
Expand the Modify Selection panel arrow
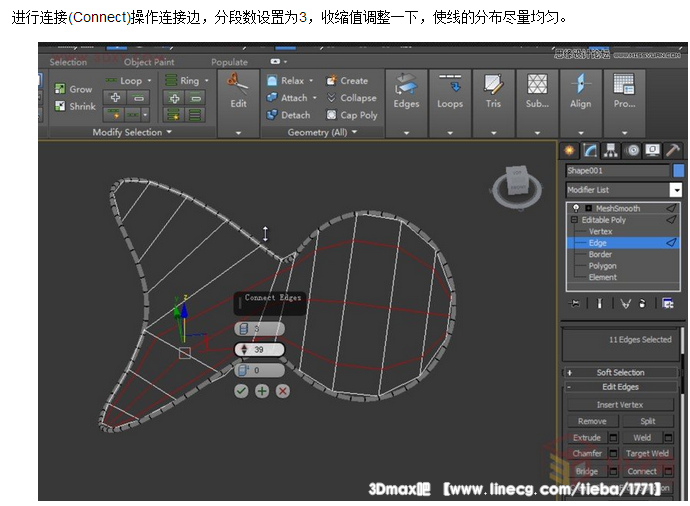pos(169,132)
